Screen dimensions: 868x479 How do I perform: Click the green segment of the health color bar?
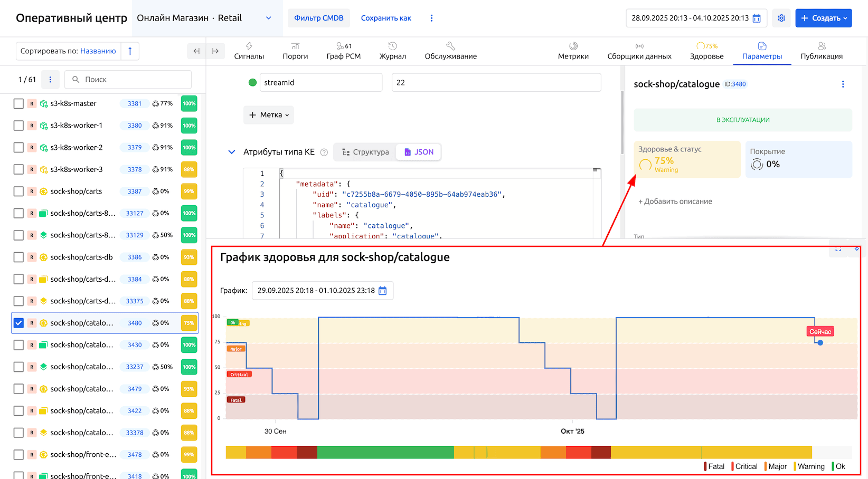[x=385, y=452]
